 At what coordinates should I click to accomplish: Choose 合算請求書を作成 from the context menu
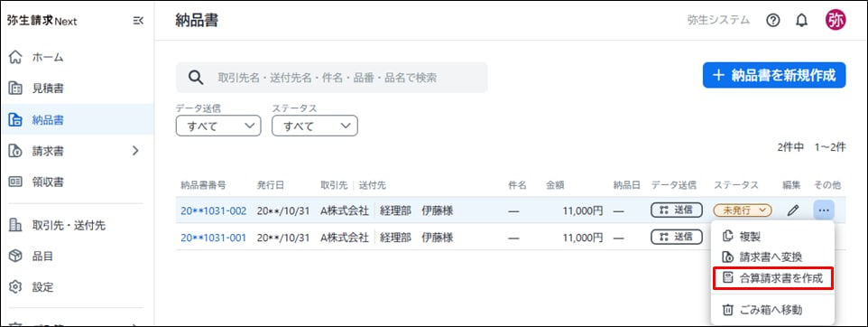[x=773, y=279]
